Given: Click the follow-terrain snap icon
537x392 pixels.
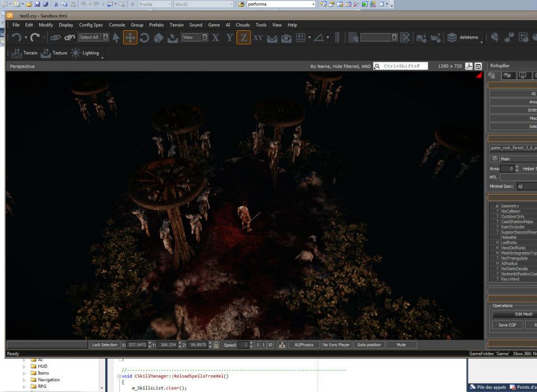Looking at the screenshot, I should click(x=272, y=38).
